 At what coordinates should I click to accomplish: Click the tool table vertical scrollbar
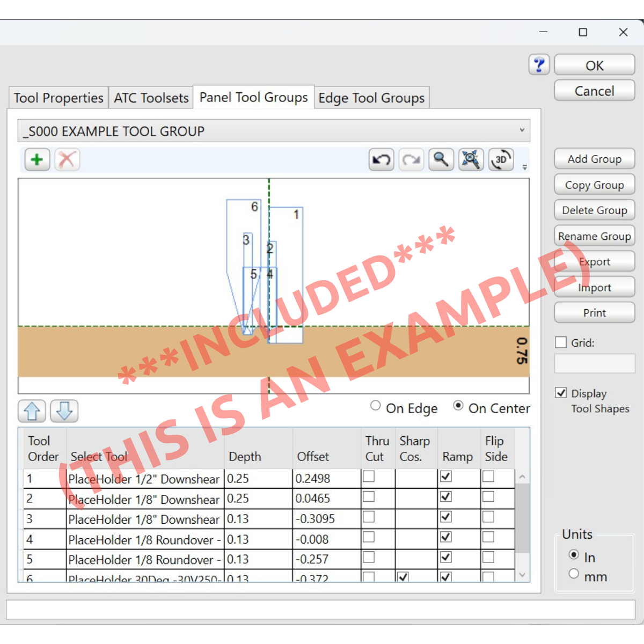tap(522, 518)
